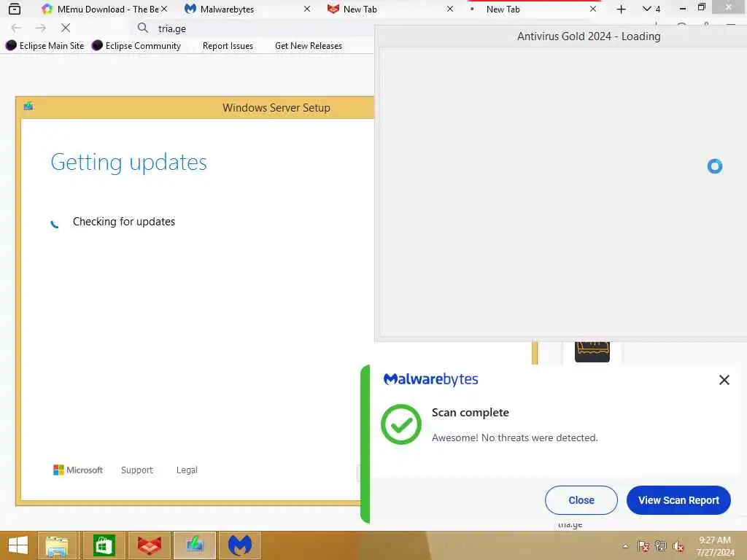Dismiss the Malwarebytes notification with X
The width and height of the screenshot is (747, 560).
(x=724, y=379)
